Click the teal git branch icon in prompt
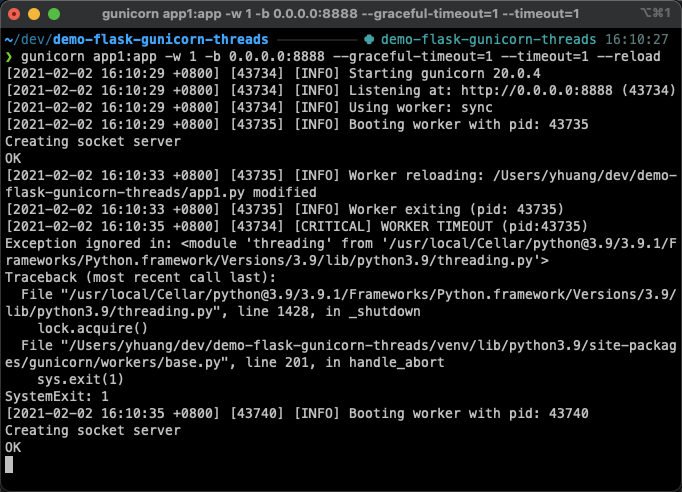The width and height of the screenshot is (682, 492). 369,40
